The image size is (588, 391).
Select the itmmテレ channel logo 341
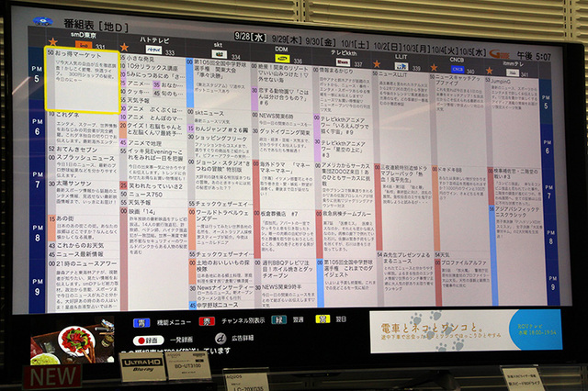[512, 73]
